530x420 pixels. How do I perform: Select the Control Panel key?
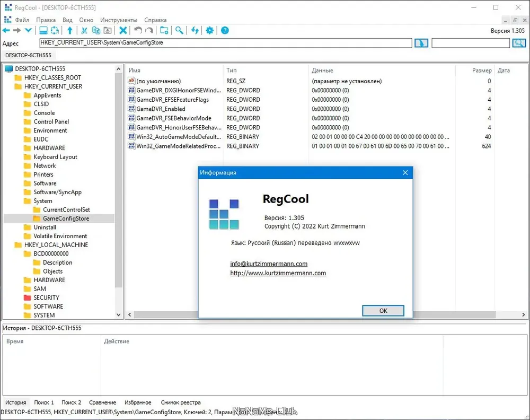click(x=51, y=121)
